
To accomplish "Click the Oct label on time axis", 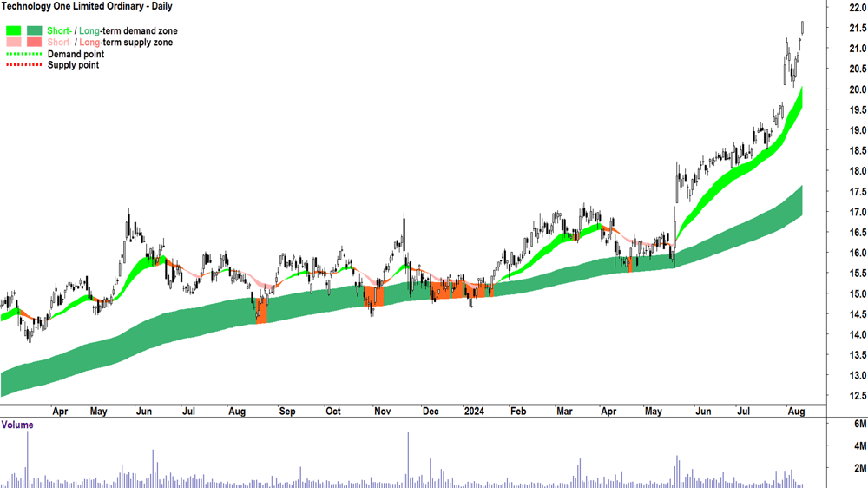I will (333, 412).
